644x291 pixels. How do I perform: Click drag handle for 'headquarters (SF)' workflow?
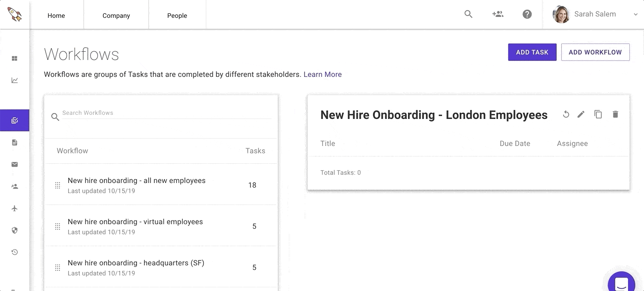[x=58, y=268]
